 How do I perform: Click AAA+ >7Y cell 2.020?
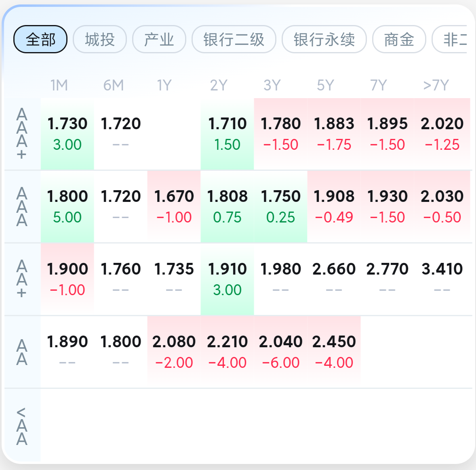coord(442,134)
